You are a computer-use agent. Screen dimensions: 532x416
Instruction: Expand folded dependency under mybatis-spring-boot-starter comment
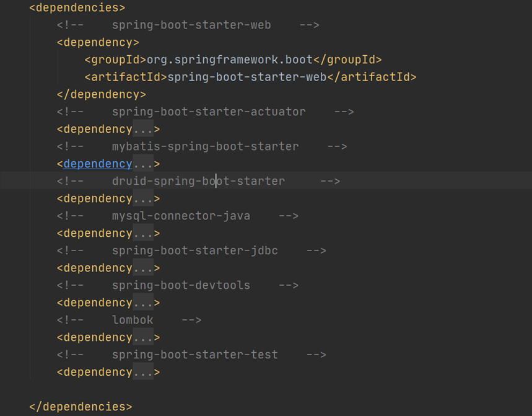click(x=143, y=164)
